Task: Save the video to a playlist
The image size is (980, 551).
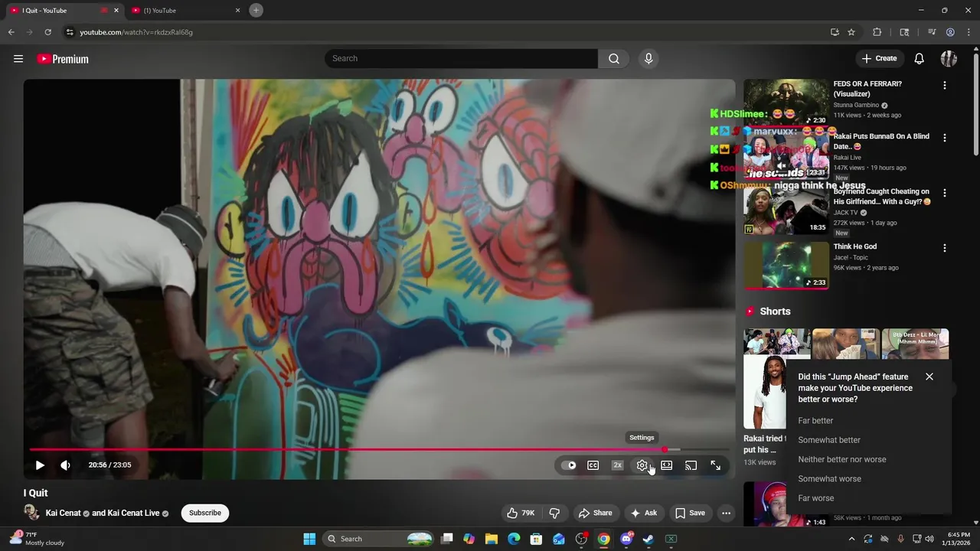Action: pos(690,513)
